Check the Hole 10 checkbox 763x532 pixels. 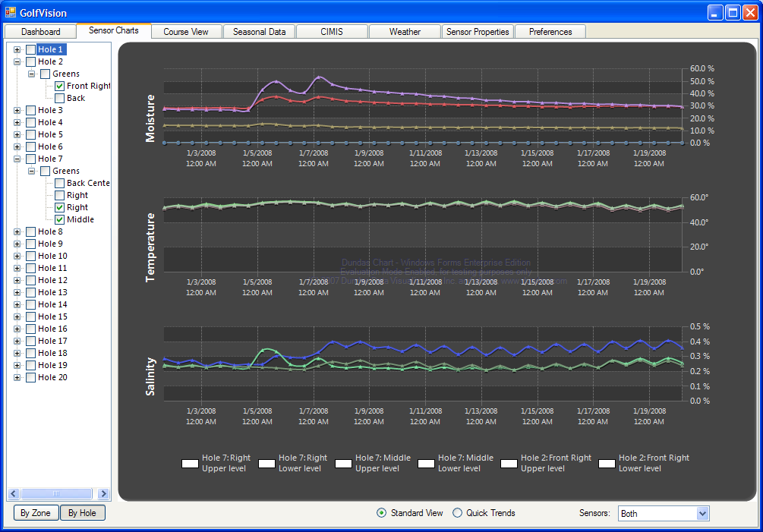(x=30, y=257)
